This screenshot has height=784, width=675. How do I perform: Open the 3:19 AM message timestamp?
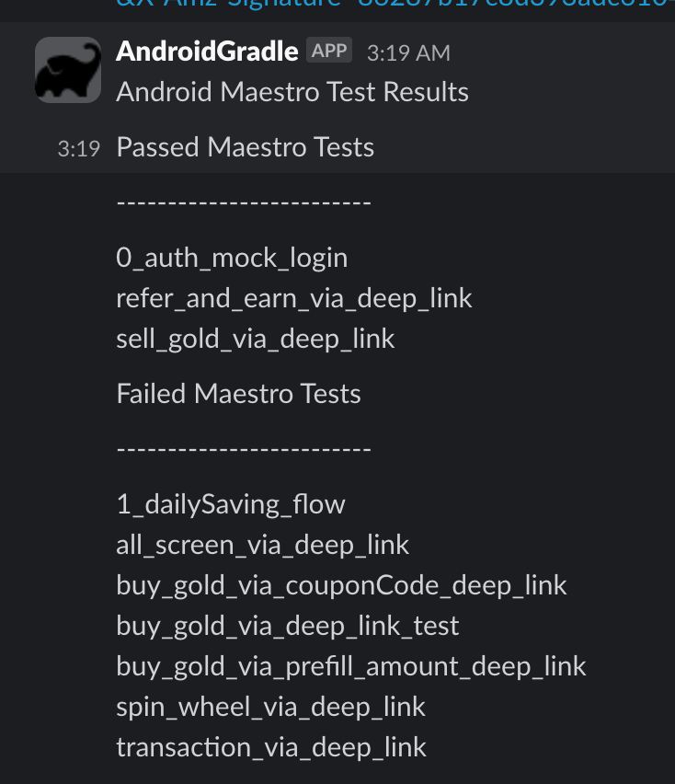click(408, 53)
